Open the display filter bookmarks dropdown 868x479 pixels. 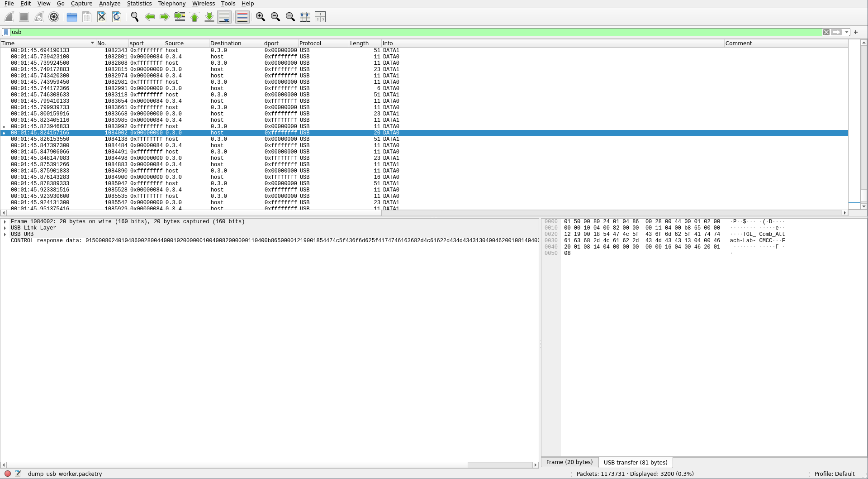(6, 32)
